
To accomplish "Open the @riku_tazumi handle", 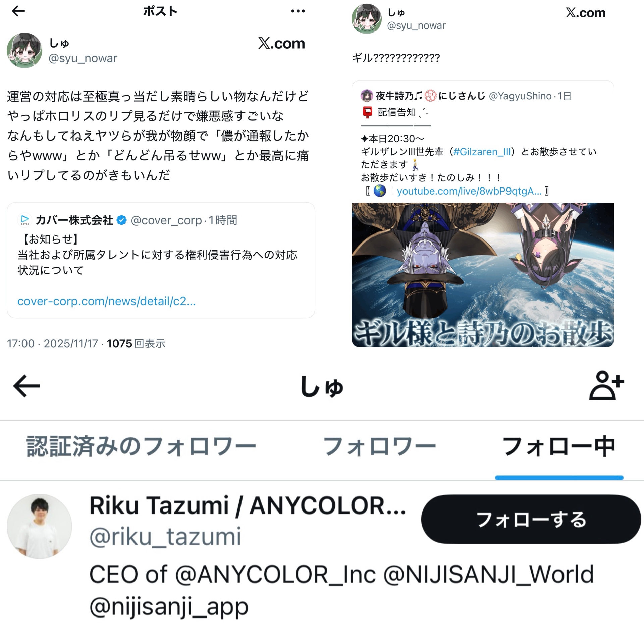I will pyautogui.click(x=165, y=536).
